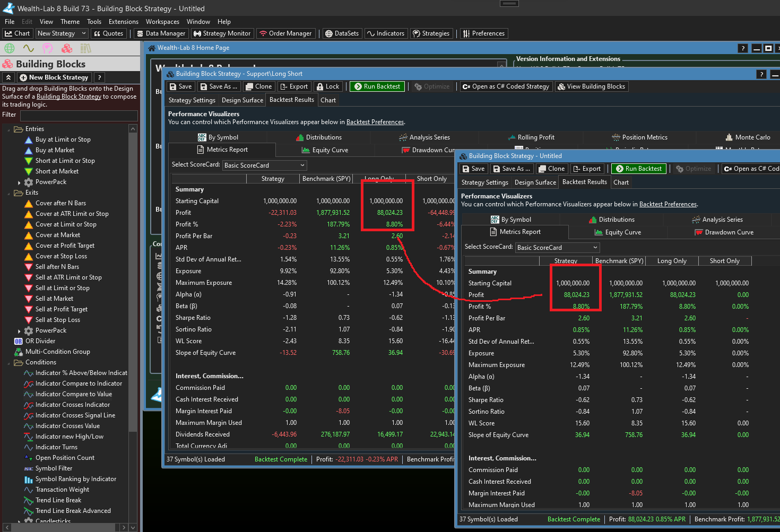Open ScoreCard dropdown in the Untitled window
This screenshot has width=780, height=532.
coord(557,248)
